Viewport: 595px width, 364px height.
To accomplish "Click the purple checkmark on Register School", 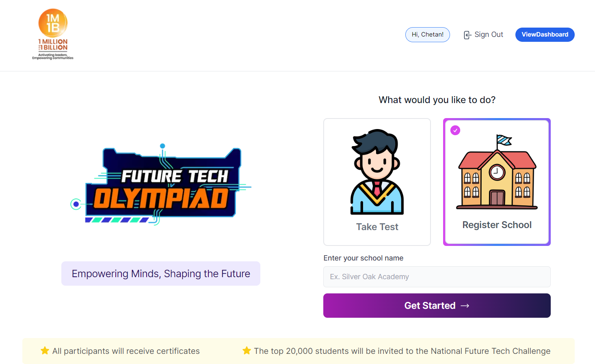I will [455, 130].
